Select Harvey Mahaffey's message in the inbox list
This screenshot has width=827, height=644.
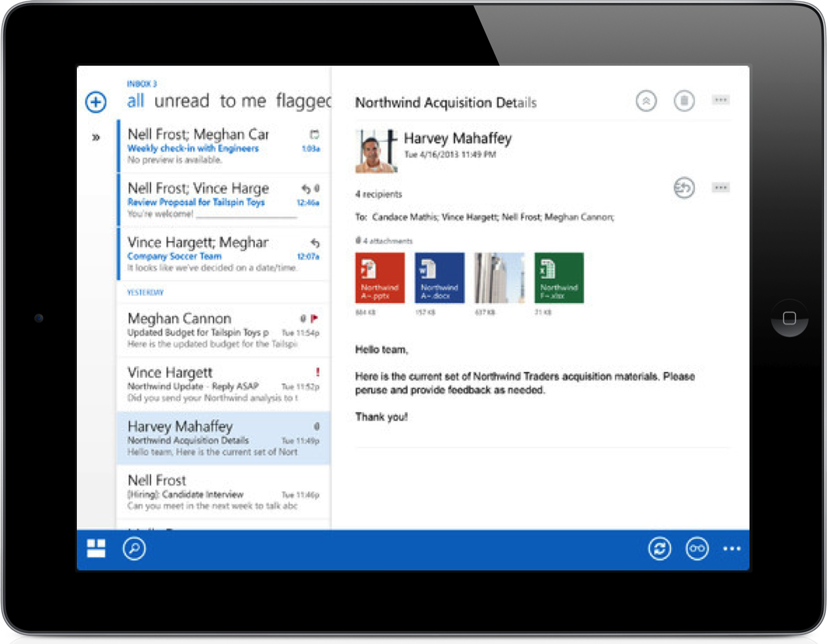(223, 438)
